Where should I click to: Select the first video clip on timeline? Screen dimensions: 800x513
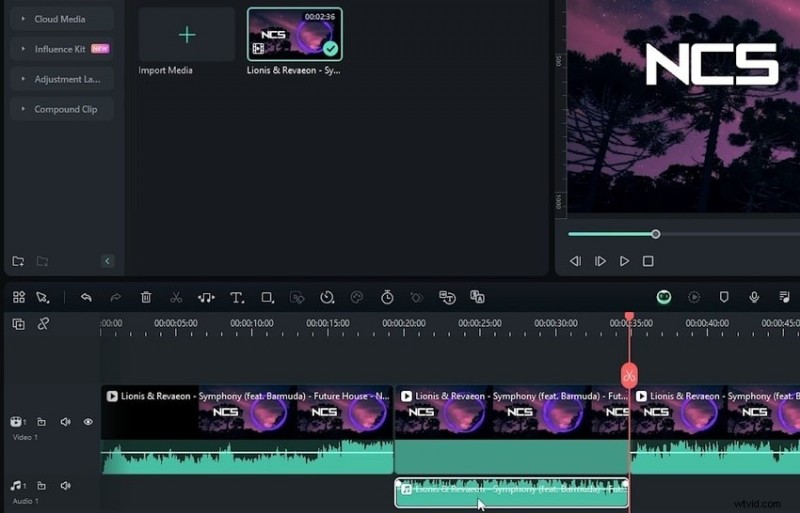[x=247, y=430]
